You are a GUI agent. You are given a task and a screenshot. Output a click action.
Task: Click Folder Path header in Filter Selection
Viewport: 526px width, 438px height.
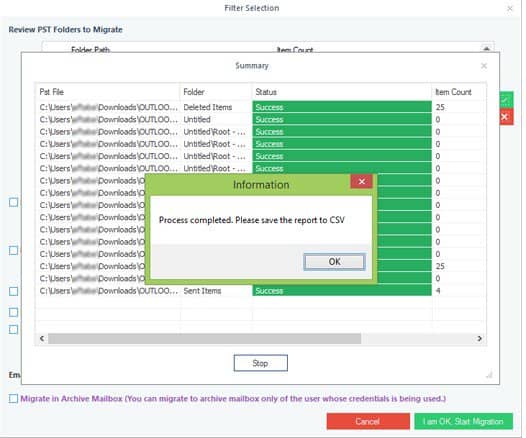click(x=91, y=50)
